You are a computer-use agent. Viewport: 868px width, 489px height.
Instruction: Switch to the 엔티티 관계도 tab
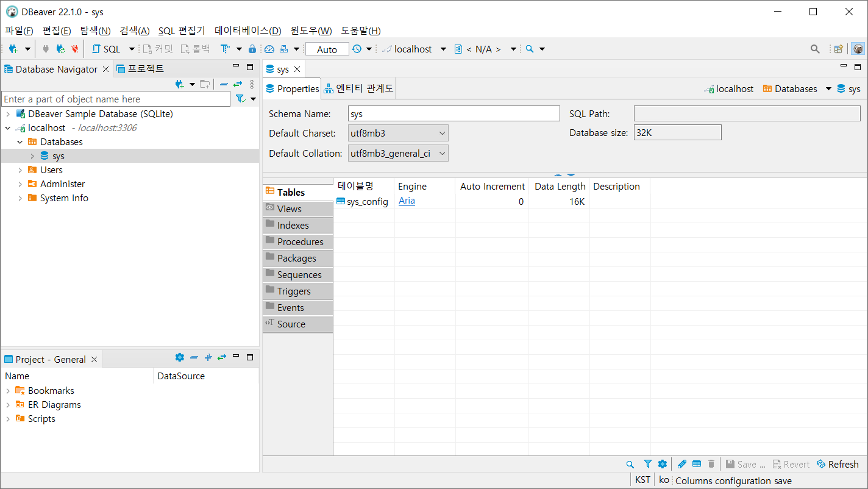coord(359,88)
